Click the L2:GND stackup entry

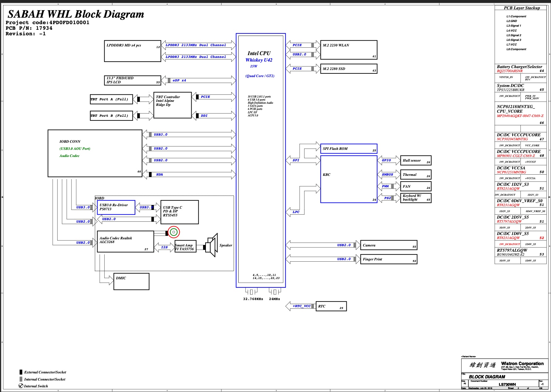[512, 21]
